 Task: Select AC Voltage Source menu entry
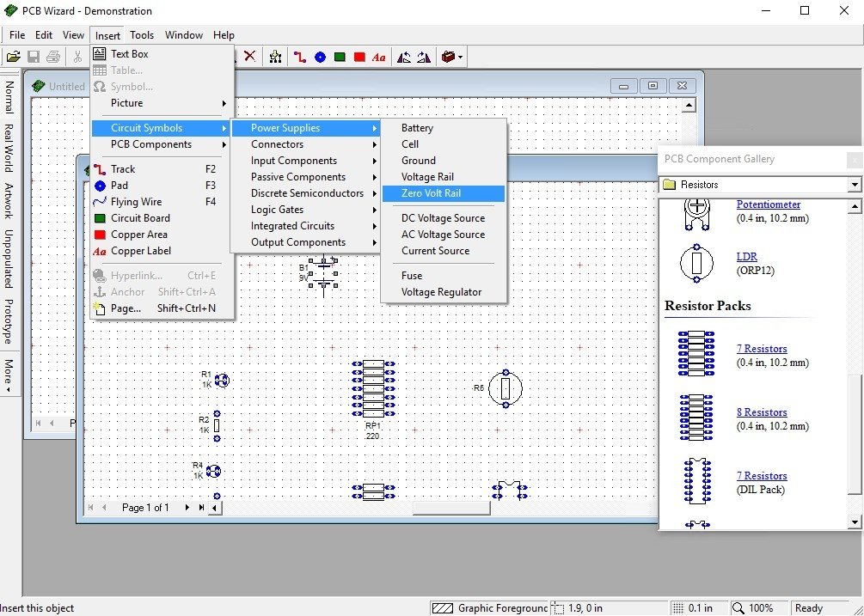444,235
